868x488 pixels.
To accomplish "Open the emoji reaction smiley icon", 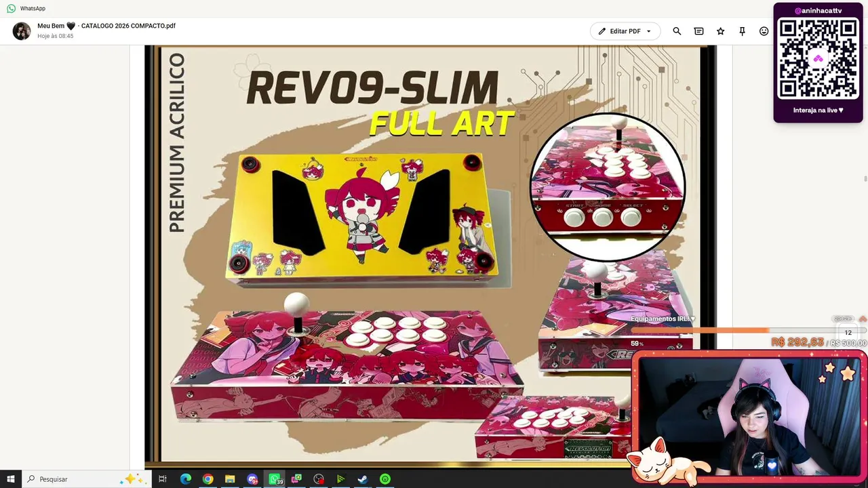I will pos(764,31).
